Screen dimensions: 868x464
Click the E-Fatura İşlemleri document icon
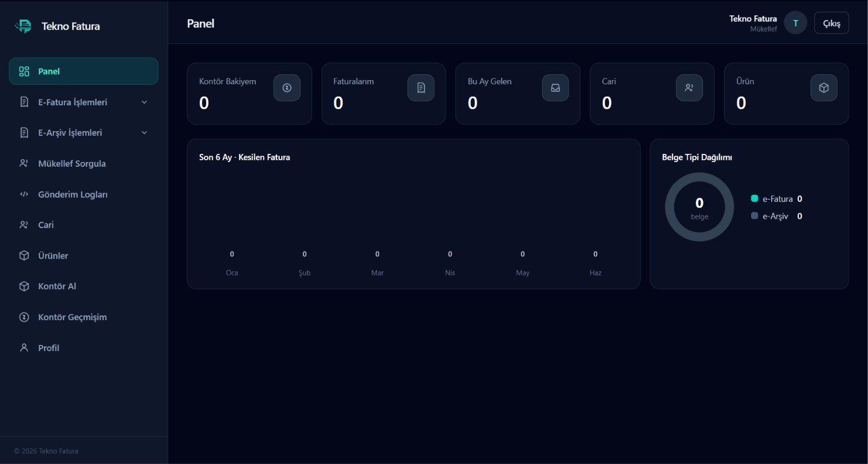click(24, 102)
